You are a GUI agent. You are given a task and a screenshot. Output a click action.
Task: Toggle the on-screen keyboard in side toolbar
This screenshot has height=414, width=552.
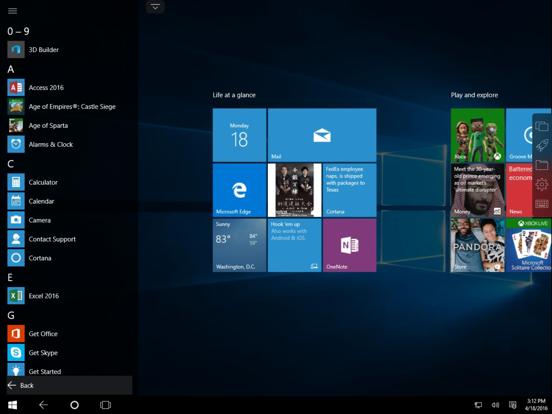point(542,204)
